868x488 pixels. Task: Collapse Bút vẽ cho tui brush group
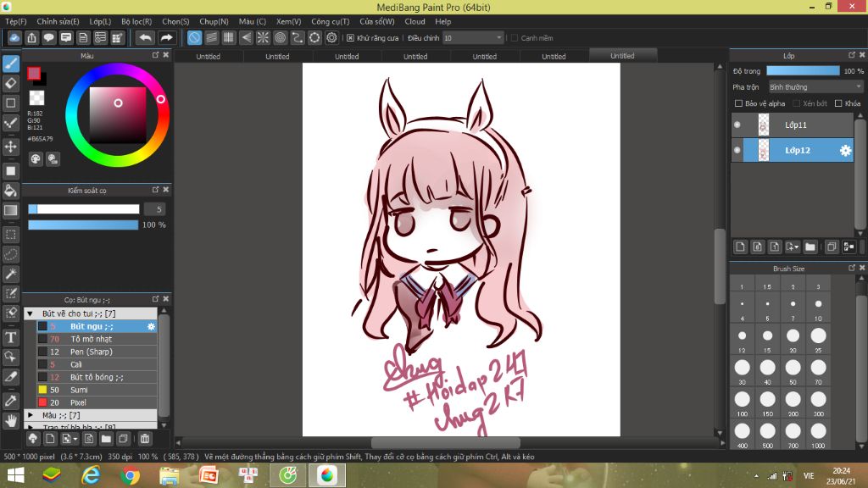tap(31, 313)
